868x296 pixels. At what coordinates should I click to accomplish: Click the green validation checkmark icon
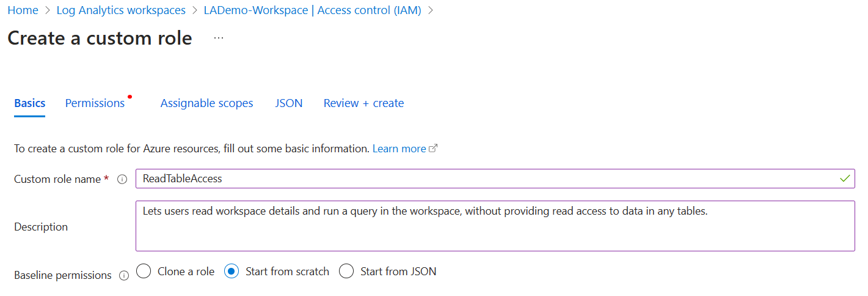coord(845,179)
